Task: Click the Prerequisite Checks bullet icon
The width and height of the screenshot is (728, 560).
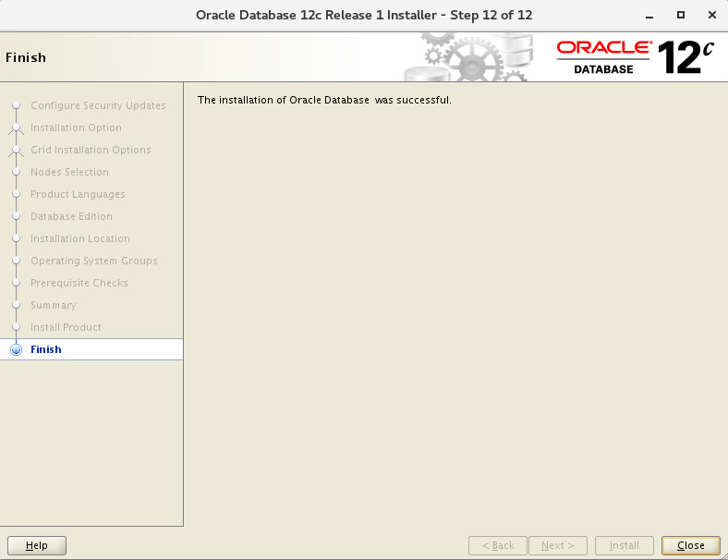Action: [x=17, y=283]
